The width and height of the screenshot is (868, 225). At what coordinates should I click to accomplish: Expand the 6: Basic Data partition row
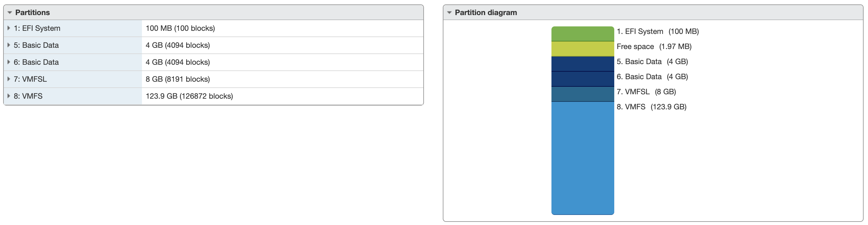pos(9,62)
